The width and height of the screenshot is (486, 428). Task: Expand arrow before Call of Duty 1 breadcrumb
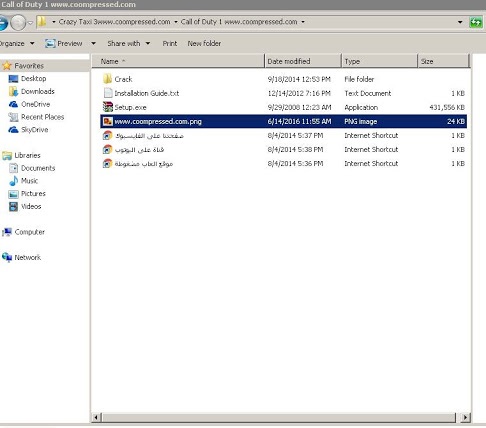click(176, 22)
